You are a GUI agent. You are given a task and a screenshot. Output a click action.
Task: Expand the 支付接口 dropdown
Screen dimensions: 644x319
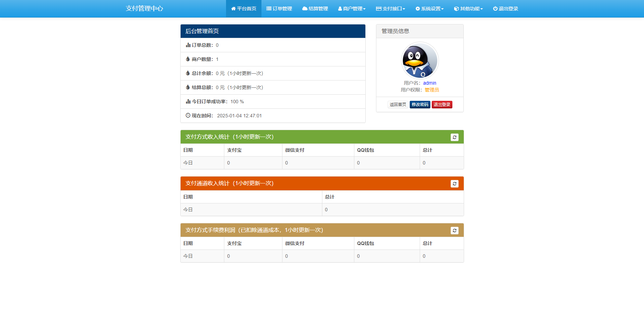click(391, 9)
